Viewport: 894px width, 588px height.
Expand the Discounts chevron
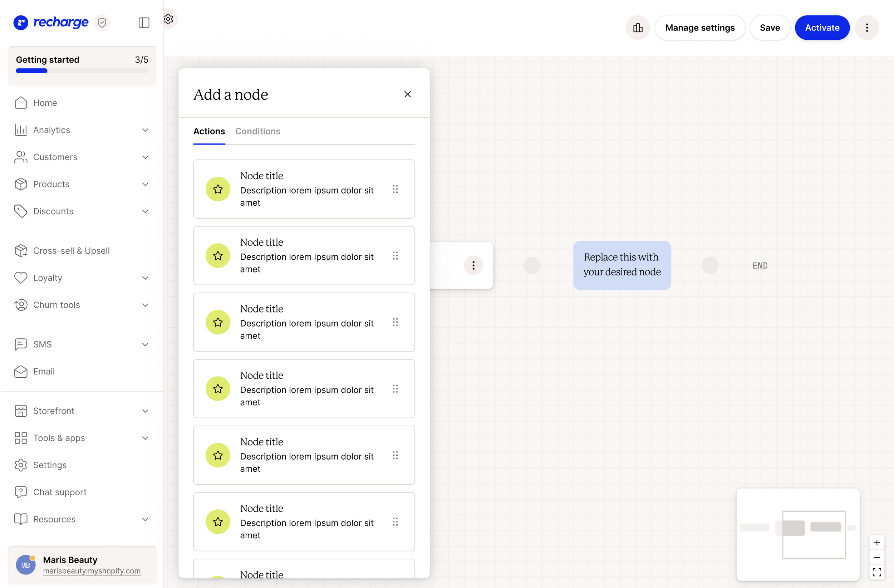tap(145, 211)
